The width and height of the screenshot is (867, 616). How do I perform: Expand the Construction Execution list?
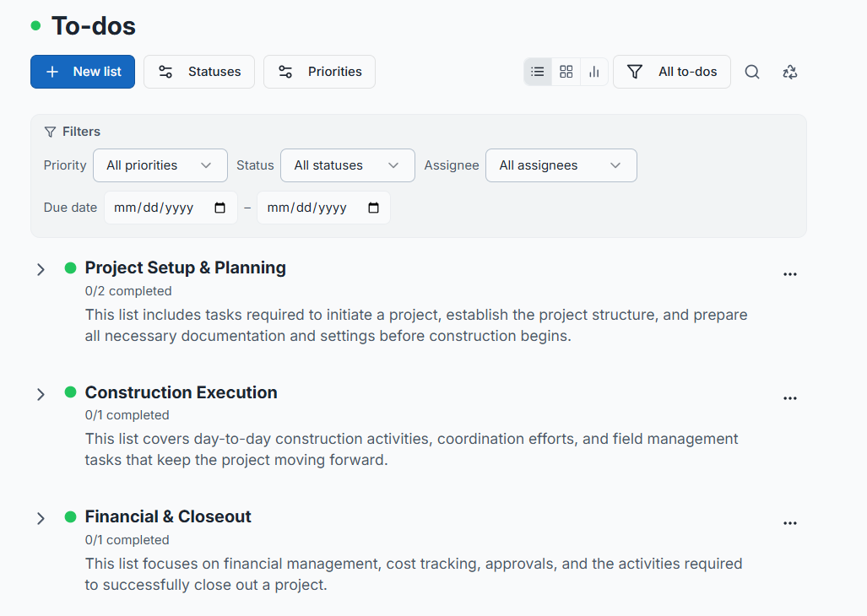tap(41, 394)
